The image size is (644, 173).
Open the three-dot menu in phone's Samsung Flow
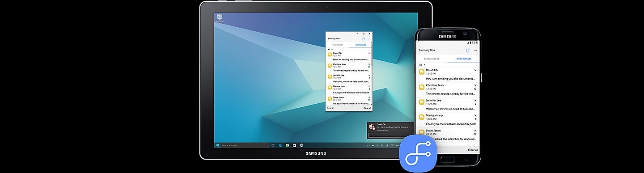475,51
